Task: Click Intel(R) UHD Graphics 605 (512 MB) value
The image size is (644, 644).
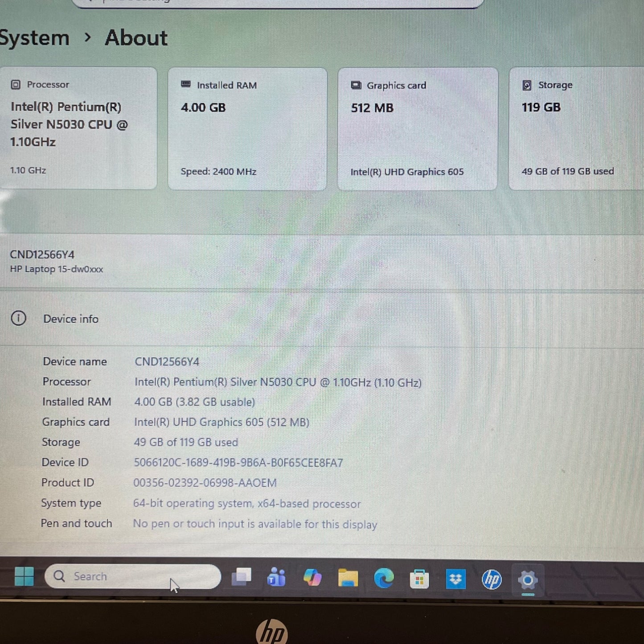Action: (x=222, y=422)
